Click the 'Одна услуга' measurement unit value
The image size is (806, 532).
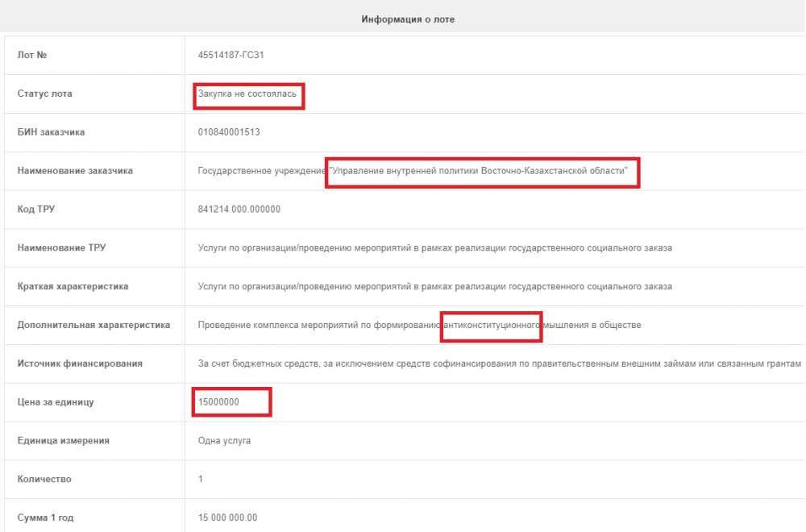(x=224, y=440)
